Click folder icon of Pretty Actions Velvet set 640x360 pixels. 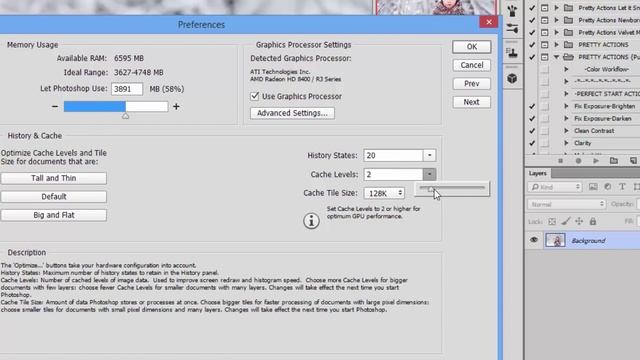(x=568, y=32)
